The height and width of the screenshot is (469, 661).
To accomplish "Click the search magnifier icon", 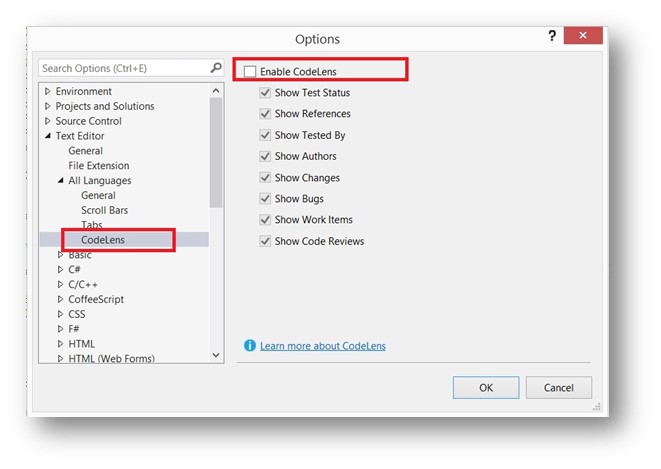I will [x=216, y=67].
